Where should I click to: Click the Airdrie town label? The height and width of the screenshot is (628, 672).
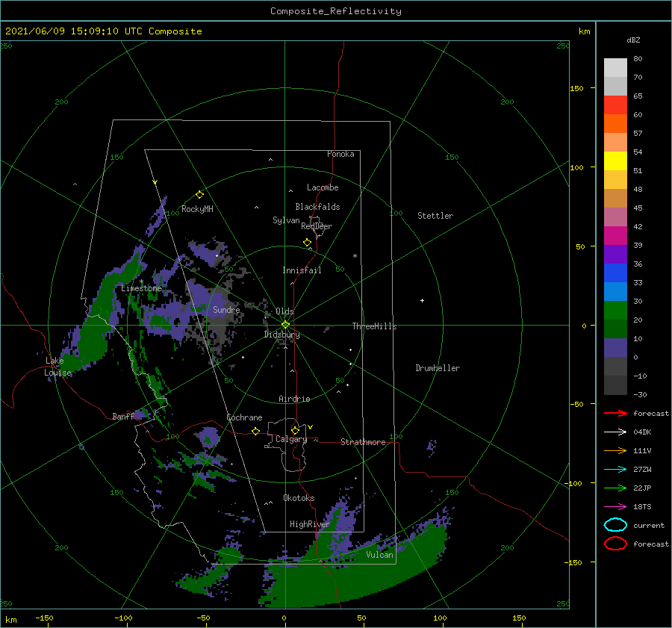point(294,399)
